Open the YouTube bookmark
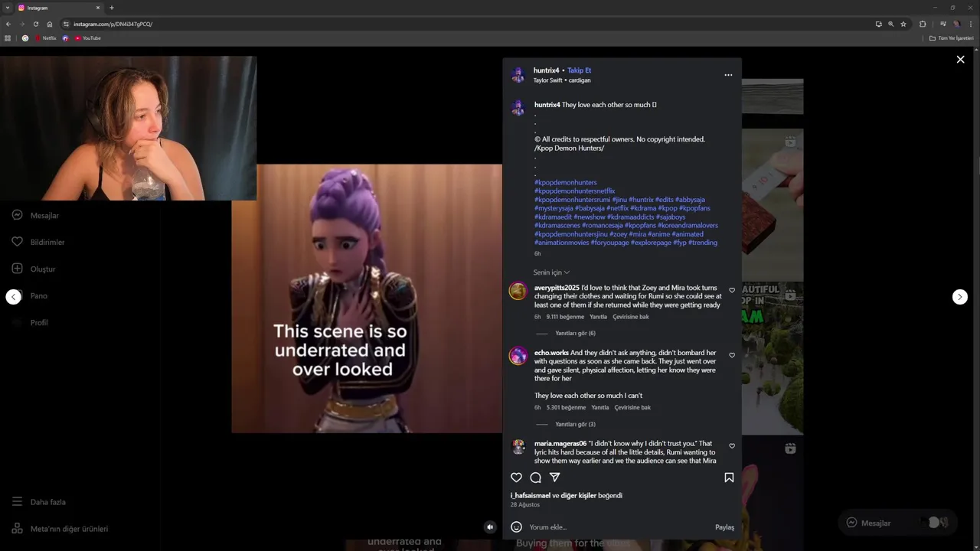This screenshot has width=980, height=551. [x=88, y=38]
